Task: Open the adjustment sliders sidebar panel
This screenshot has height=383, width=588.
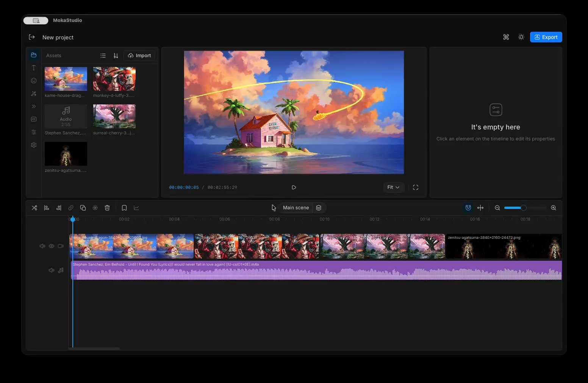Action: tap(34, 132)
